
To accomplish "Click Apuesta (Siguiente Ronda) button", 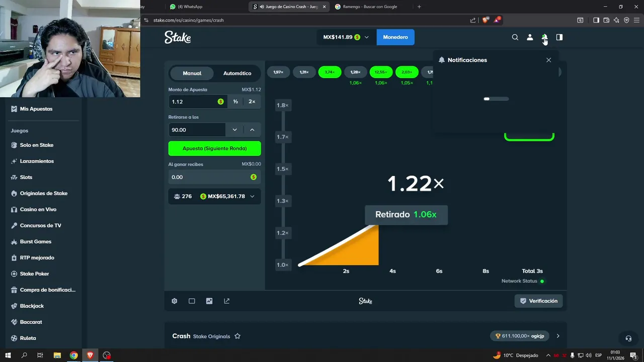I will (215, 148).
